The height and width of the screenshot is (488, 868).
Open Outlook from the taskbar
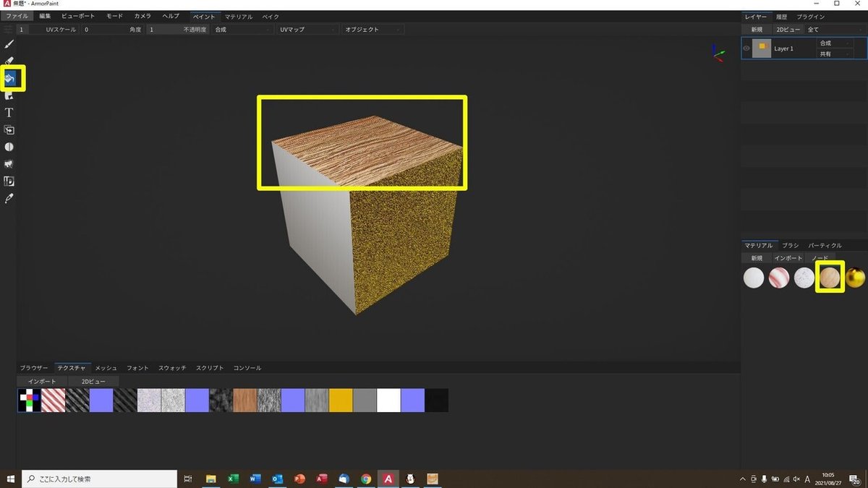pyautogui.click(x=277, y=479)
